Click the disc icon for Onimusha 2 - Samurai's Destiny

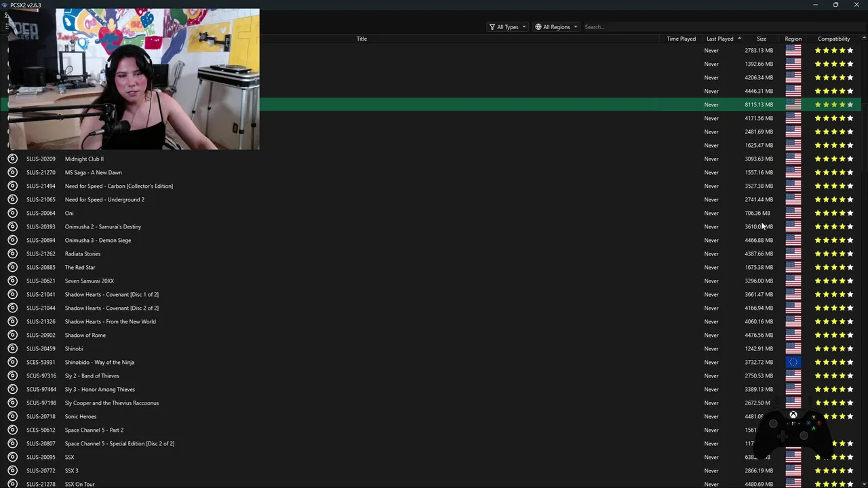12,226
